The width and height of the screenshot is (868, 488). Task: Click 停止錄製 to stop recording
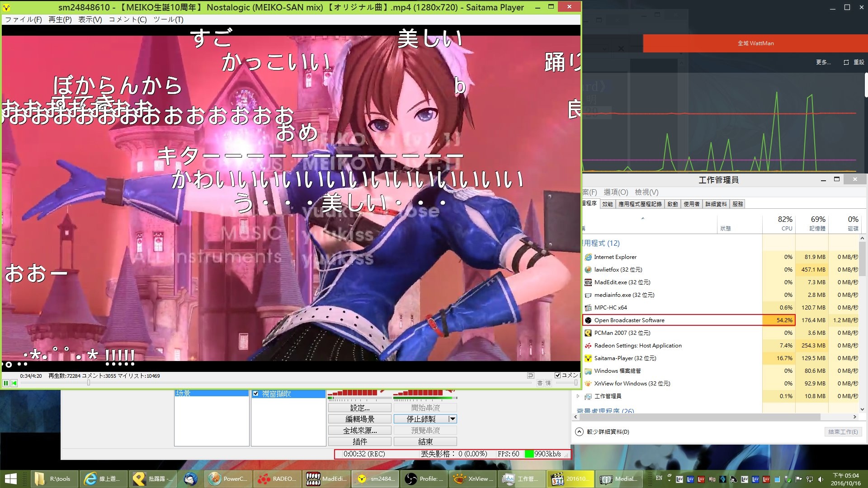coord(421,419)
